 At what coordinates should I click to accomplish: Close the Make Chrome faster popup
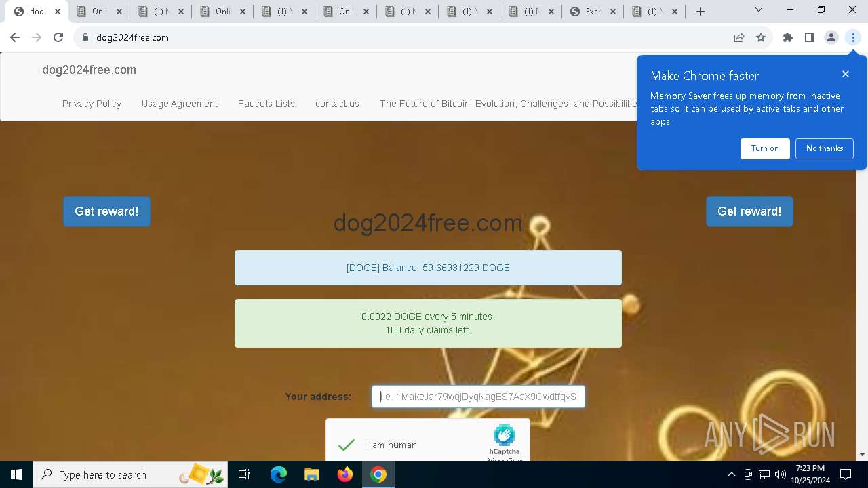(846, 74)
